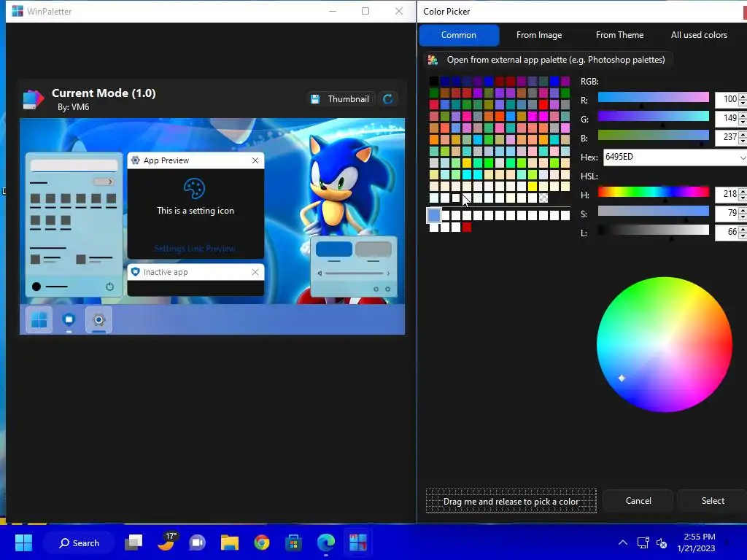Click the palette setting icon in App Preview
The image size is (747, 560).
(194, 189)
